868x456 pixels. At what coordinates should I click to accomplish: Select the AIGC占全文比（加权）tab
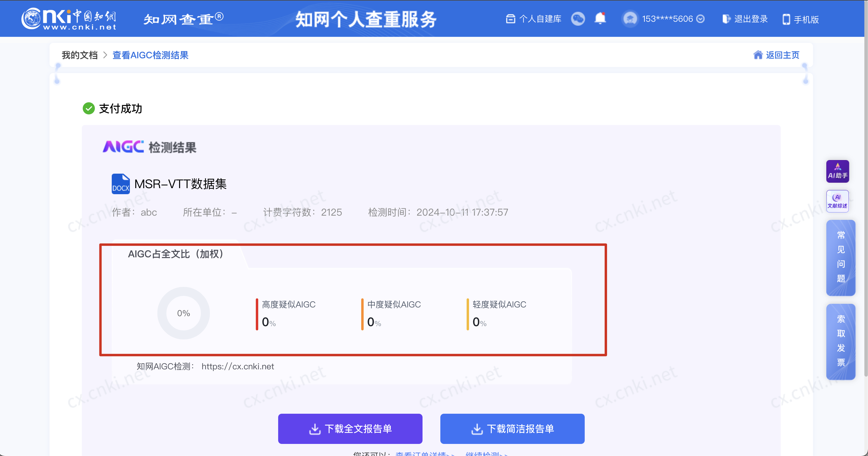click(x=175, y=254)
